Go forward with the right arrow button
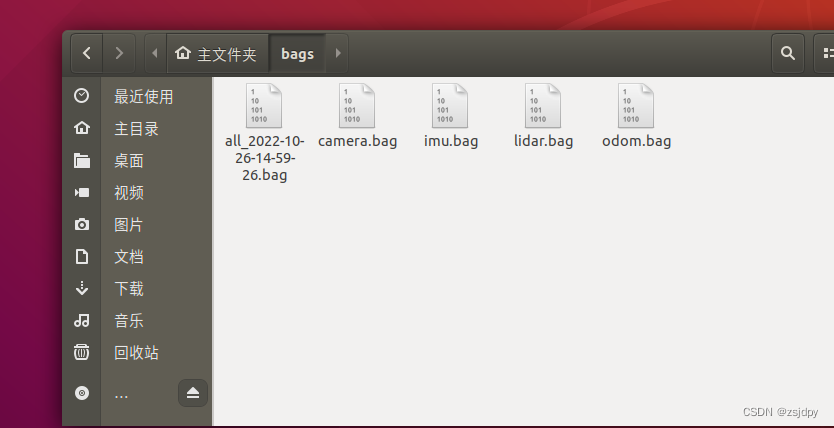 [119, 53]
